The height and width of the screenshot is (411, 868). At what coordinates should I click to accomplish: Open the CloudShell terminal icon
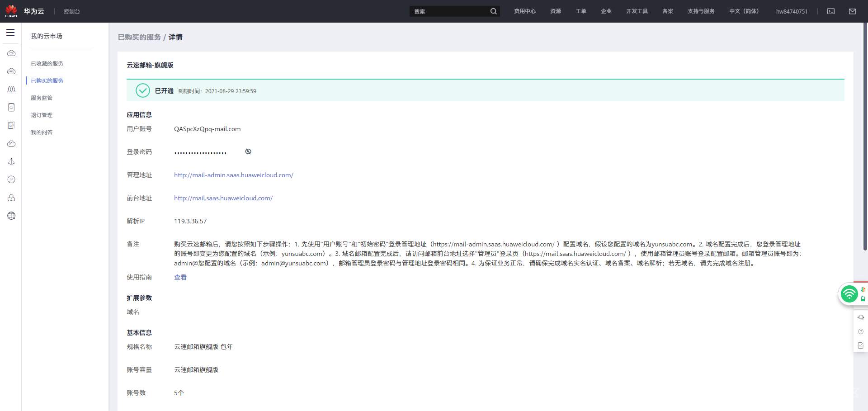pos(831,11)
